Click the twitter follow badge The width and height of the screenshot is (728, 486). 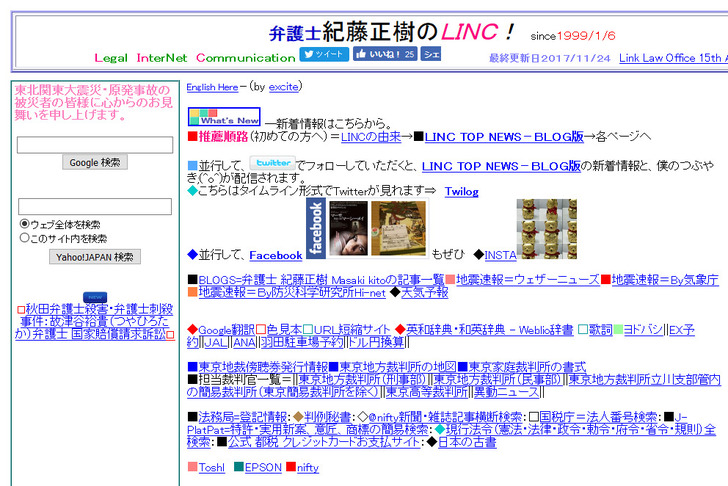pyautogui.click(x=273, y=162)
